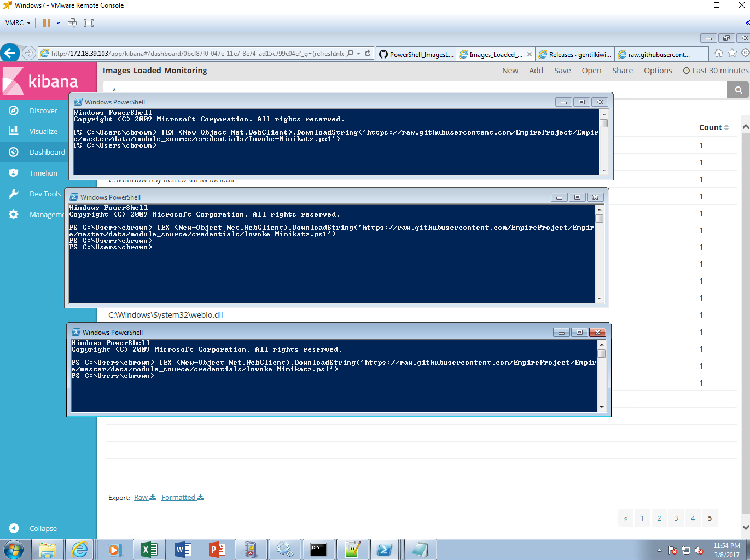750x560 pixels.
Task: Go to page 2 of the table
Action: click(659, 518)
